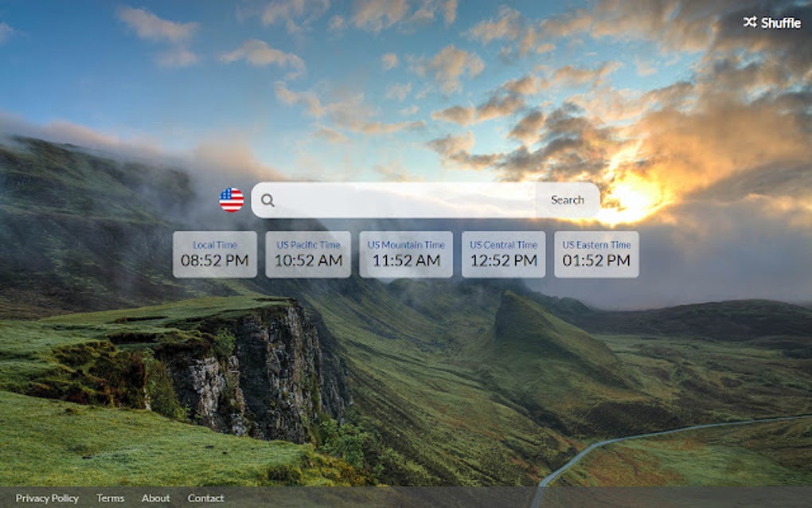Click the US Central Time label
Image resolution: width=812 pixels, height=508 pixels.
click(x=502, y=244)
